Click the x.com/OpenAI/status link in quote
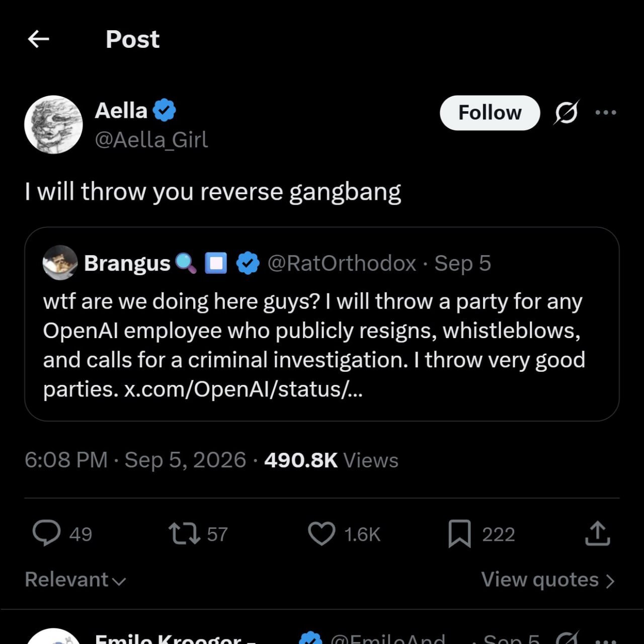Screen dimensions: 644x644 coord(243,389)
